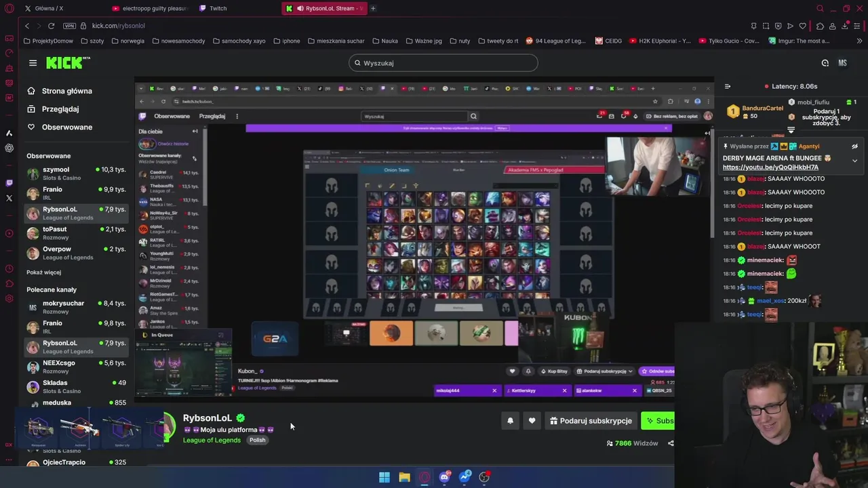868x488 pixels.
Task: Open the Kick hamburger menu
Action: [33, 63]
